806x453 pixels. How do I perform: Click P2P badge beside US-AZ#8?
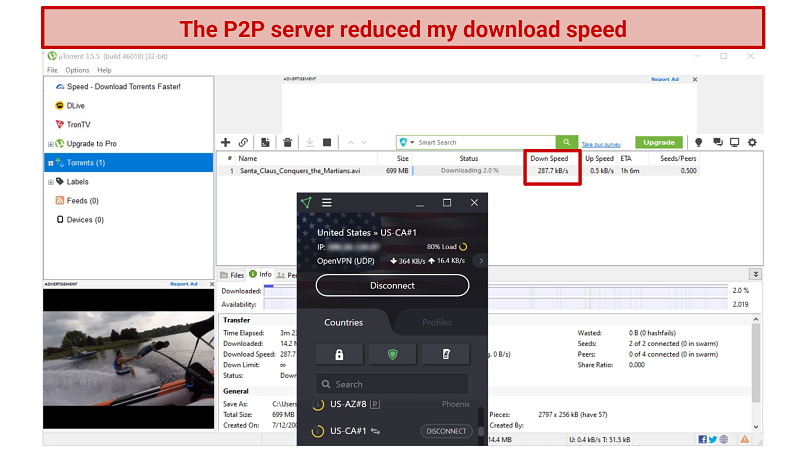point(375,404)
